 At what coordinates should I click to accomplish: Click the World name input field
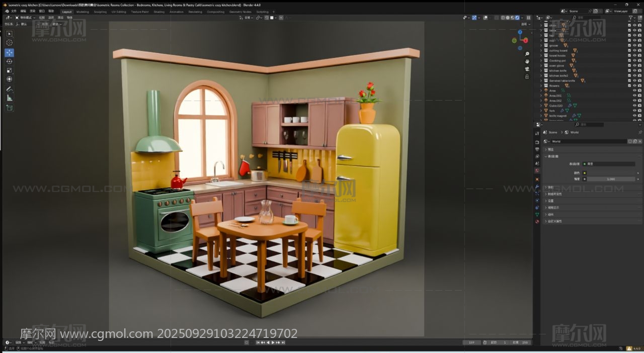pos(589,141)
